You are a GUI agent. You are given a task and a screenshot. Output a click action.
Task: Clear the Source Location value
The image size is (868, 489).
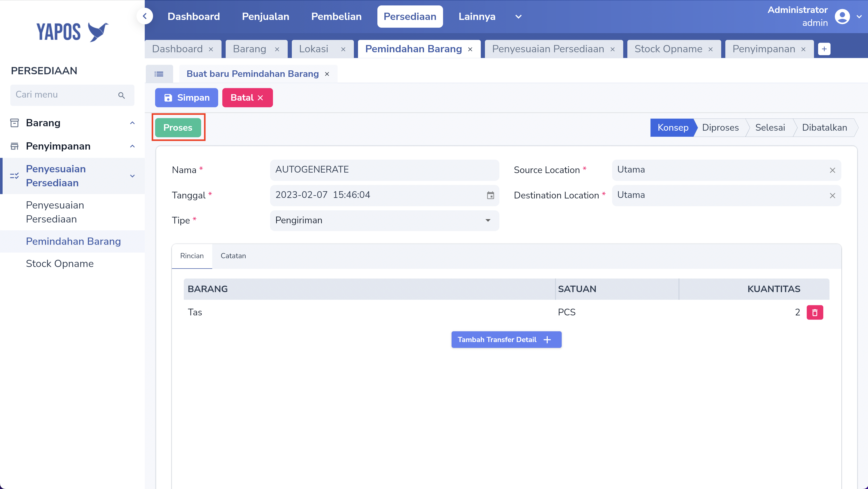coord(832,170)
